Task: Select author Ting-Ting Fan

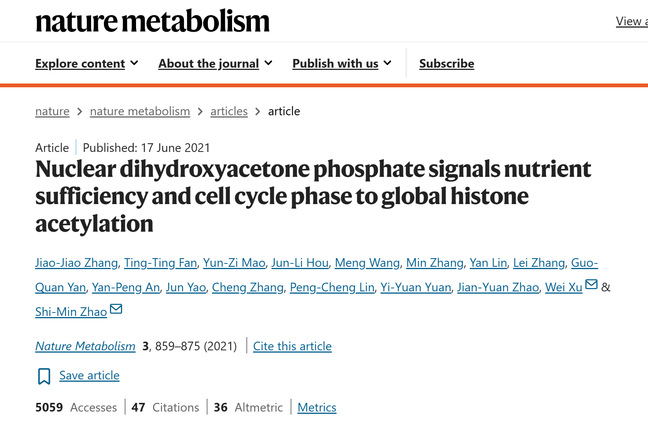Action: pyautogui.click(x=160, y=263)
